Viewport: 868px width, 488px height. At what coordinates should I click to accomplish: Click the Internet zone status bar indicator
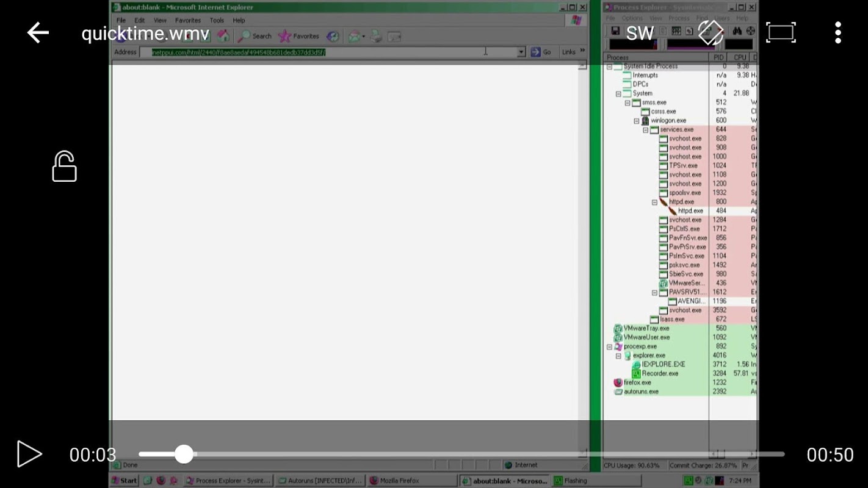(x=521, y=465)
